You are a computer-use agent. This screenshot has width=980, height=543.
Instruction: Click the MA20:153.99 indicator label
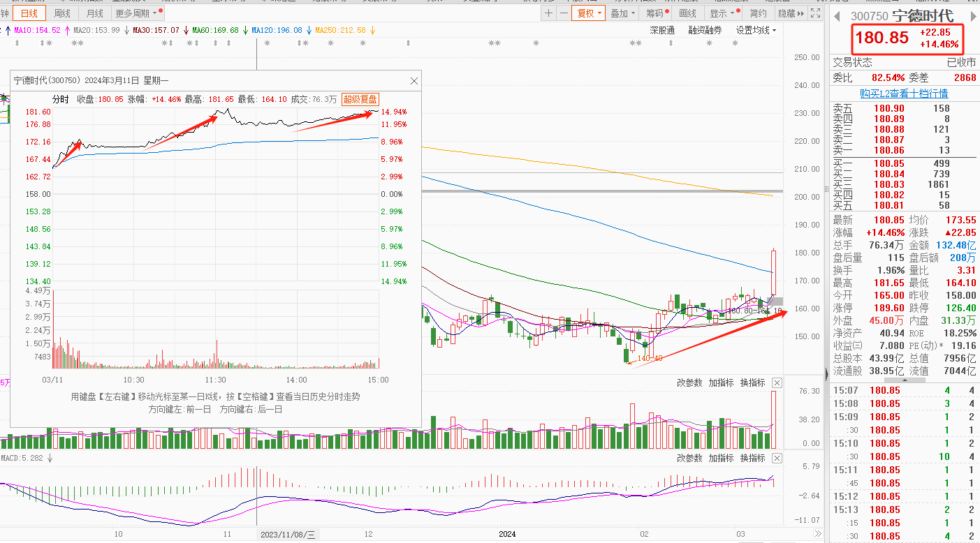[97, 31]
